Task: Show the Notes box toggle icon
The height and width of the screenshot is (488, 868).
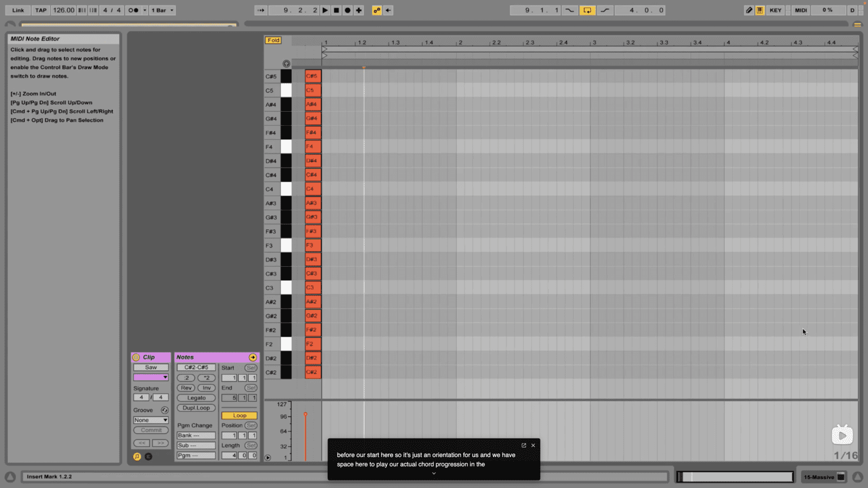Action: 137,457
